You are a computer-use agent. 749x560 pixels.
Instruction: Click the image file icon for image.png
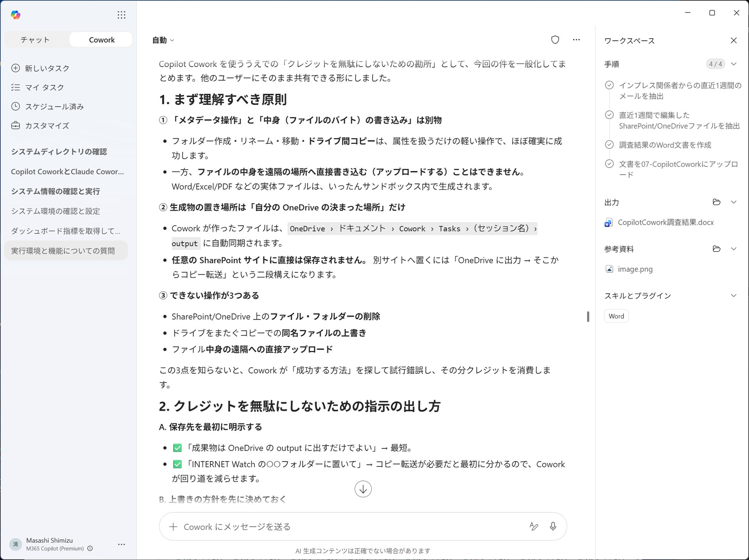tap(609, 269)
